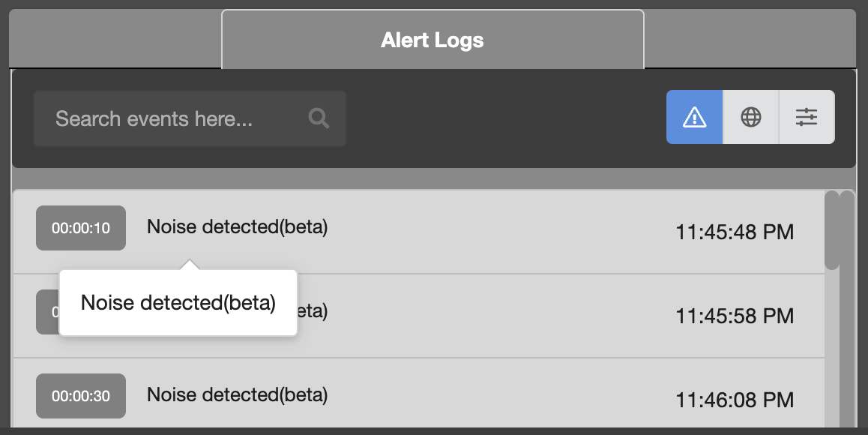Open third Noise detected(beta) log entry text
This screenshot has width=868, height=435.
point(237,394)
